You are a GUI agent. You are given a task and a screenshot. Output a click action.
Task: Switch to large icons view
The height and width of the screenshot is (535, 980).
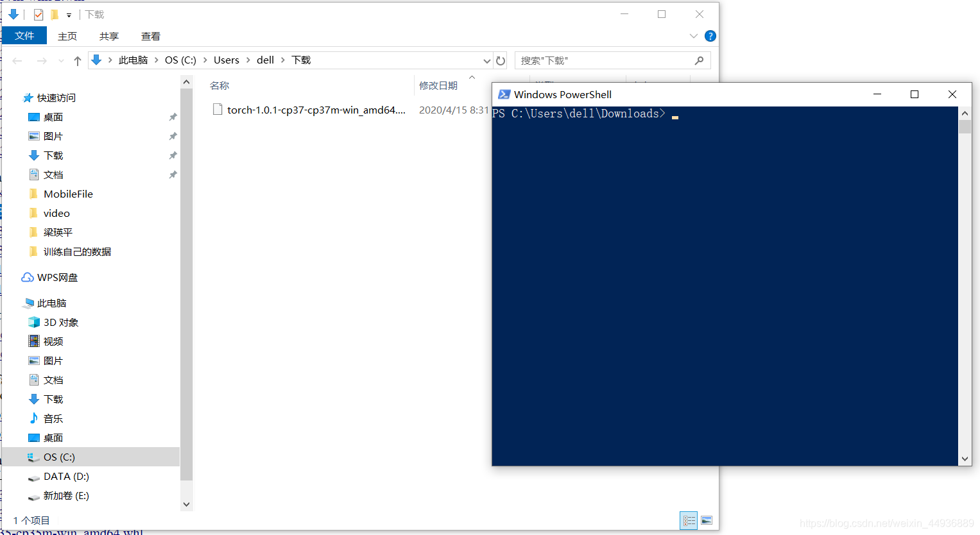[x=707, y=520]
